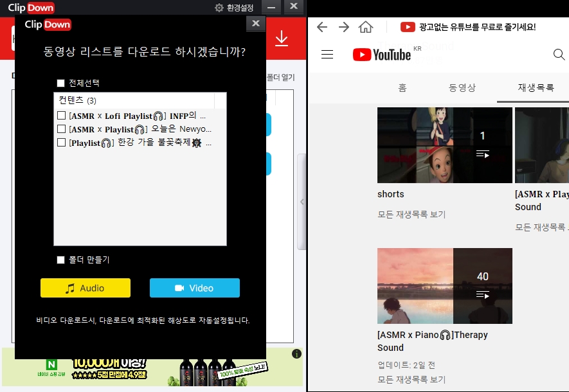Screen dimensions: 569x392
Task: Download the list as Video
Action: (x=195, y=288)
